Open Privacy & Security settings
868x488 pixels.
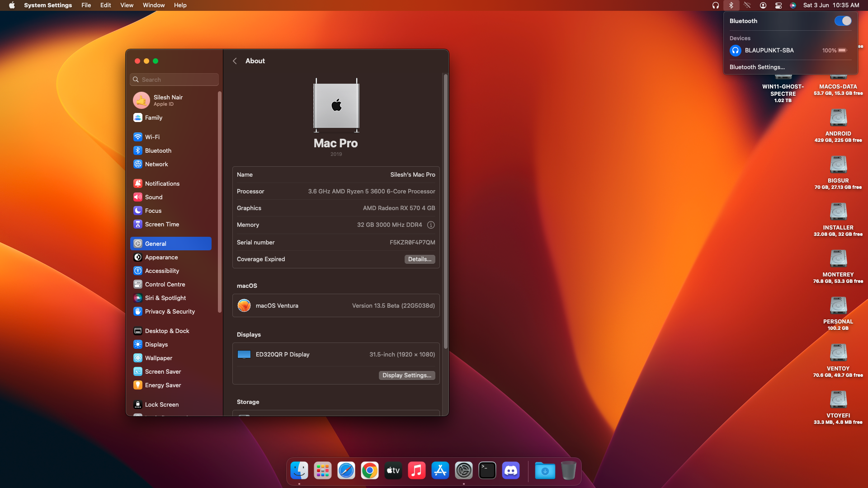tap(169, 312)
